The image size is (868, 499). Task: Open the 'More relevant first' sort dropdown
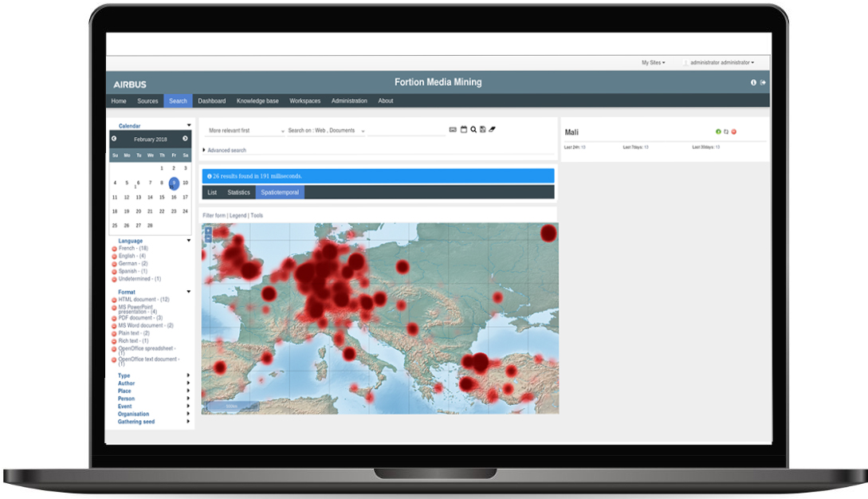245,131
